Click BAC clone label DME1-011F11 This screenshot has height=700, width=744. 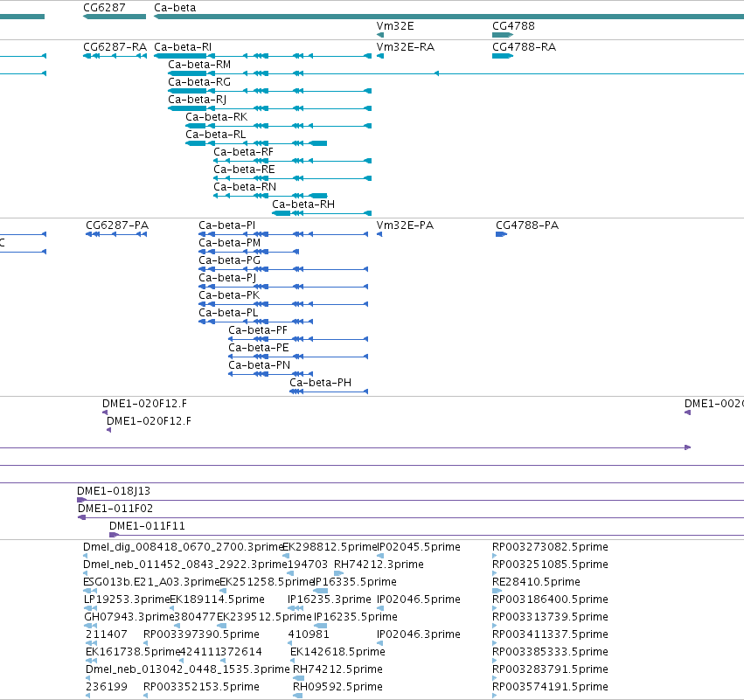coord(147,526)
